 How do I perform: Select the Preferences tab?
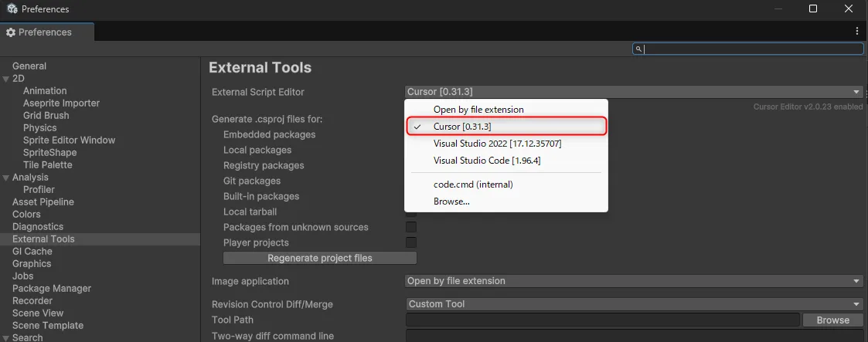tap(47, 32)
